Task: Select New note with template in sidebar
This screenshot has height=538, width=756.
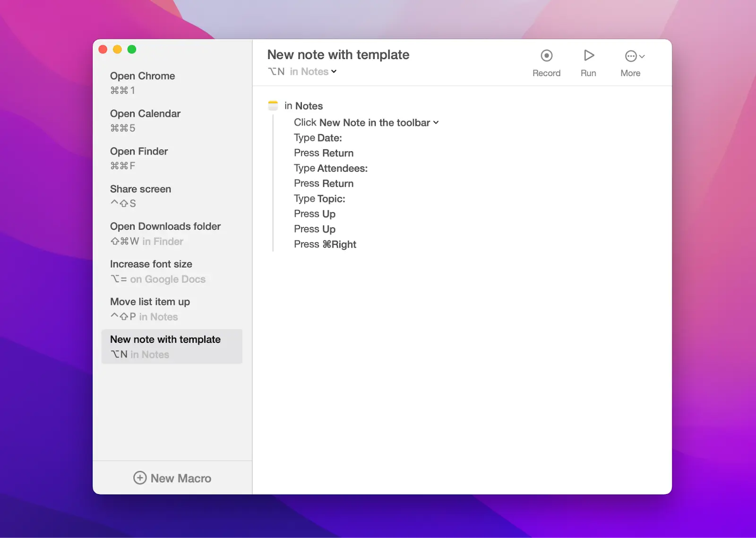Action: coord(172,347)
